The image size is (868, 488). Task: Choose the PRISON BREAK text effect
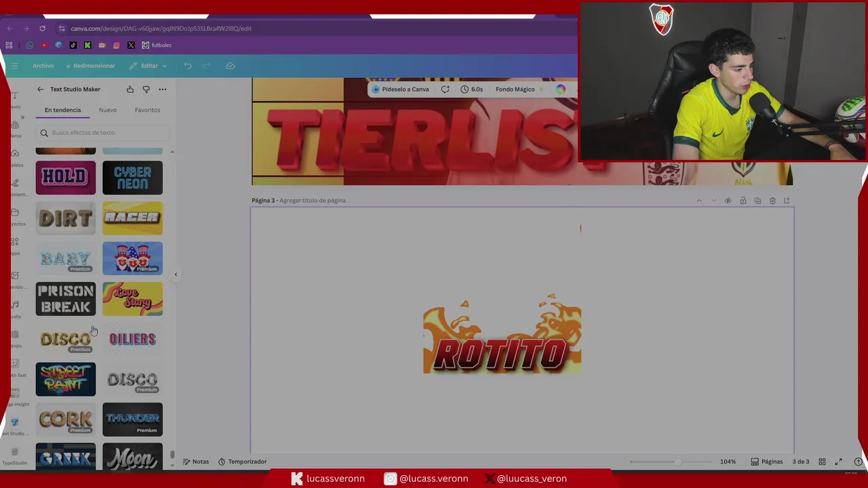(66, 299)
